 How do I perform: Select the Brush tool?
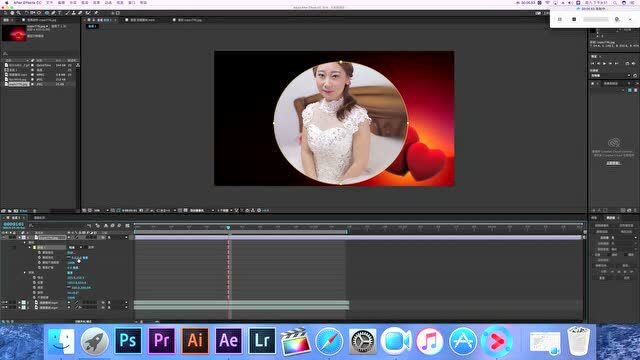tap(67, 13)
